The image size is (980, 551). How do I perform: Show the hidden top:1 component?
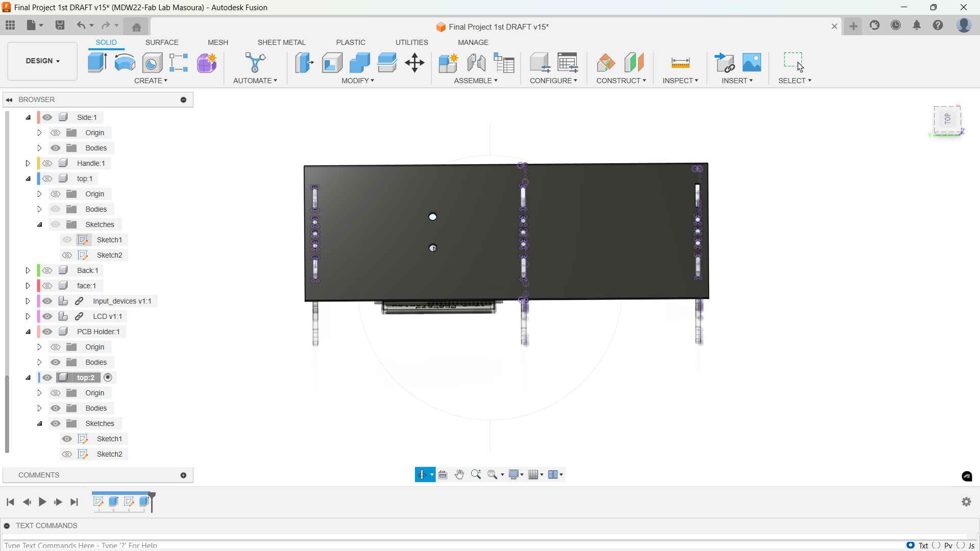47,179
